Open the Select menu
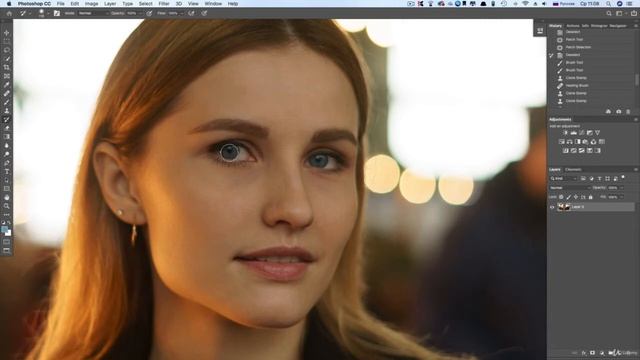 145,4
